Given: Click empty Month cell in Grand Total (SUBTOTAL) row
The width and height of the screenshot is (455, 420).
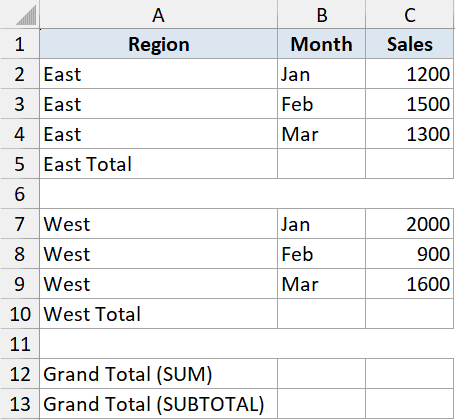Looking at the screenshot, I should coord(321,404).
